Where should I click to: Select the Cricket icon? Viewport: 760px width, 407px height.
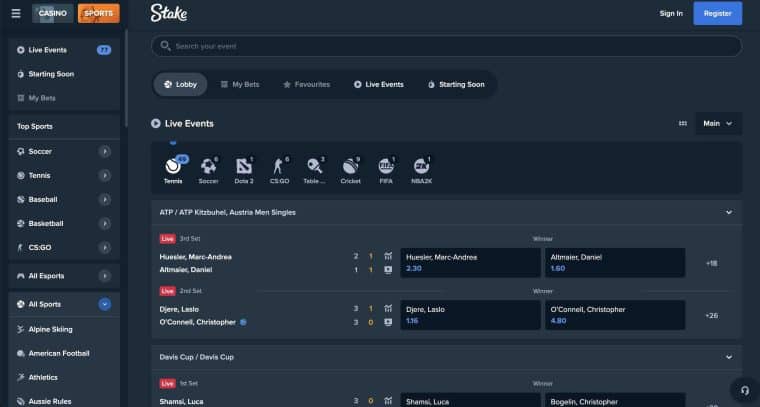[x=350, y=166]
